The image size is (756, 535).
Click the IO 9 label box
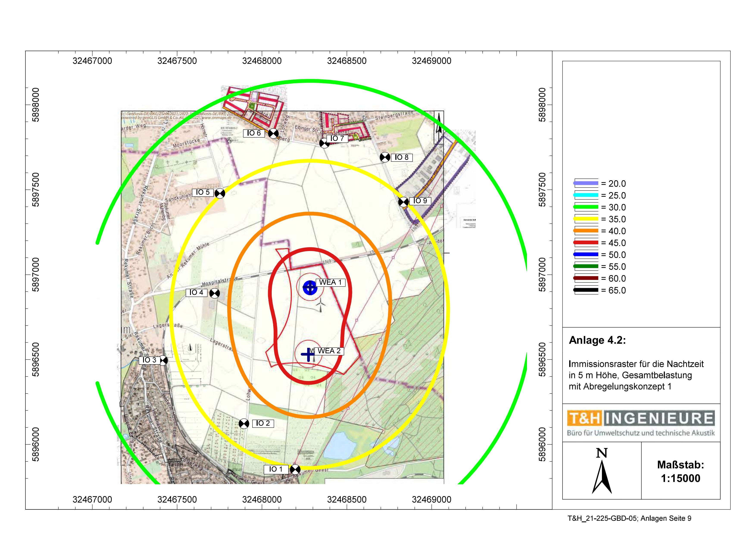(x=420, y=201)
